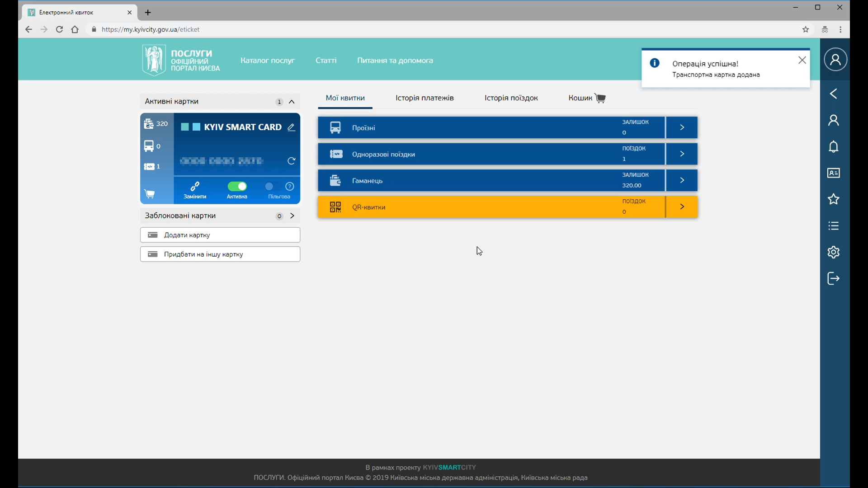Collapse the Активні картки section
Screen dimensions: 868x488
[292, 102]
